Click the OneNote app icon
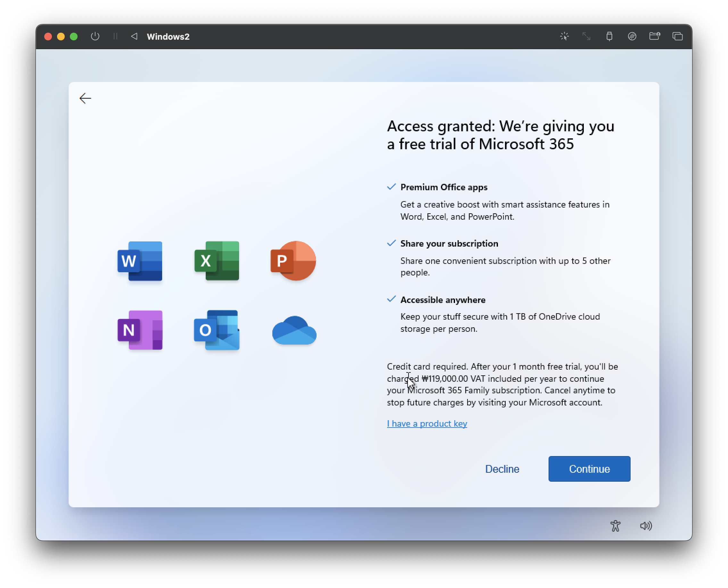This screenshot has height=588, width=728. (140, 330)
